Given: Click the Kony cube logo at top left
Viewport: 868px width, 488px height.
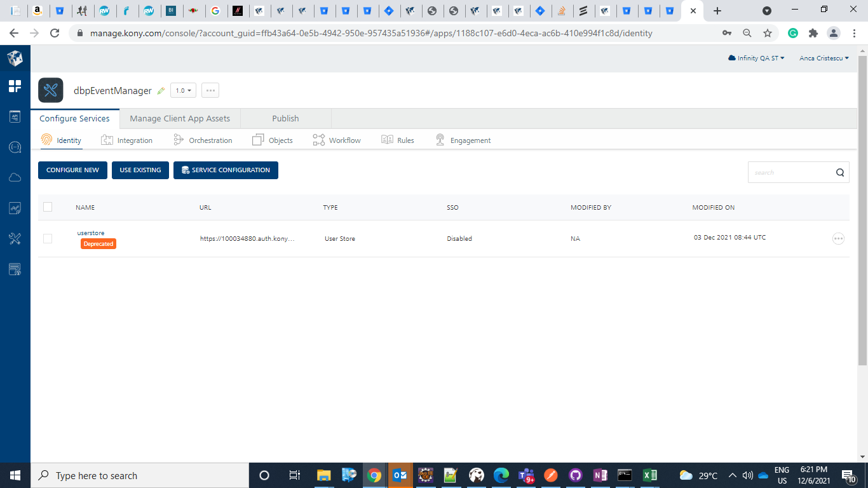Looking at the screenshot, I should 15,58.
